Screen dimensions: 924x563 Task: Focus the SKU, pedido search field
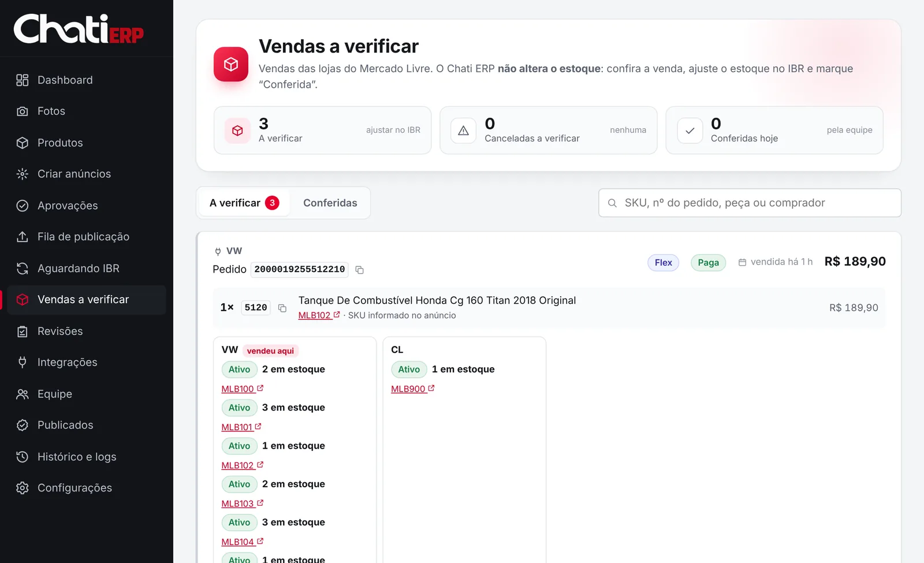tap(750, 203)
